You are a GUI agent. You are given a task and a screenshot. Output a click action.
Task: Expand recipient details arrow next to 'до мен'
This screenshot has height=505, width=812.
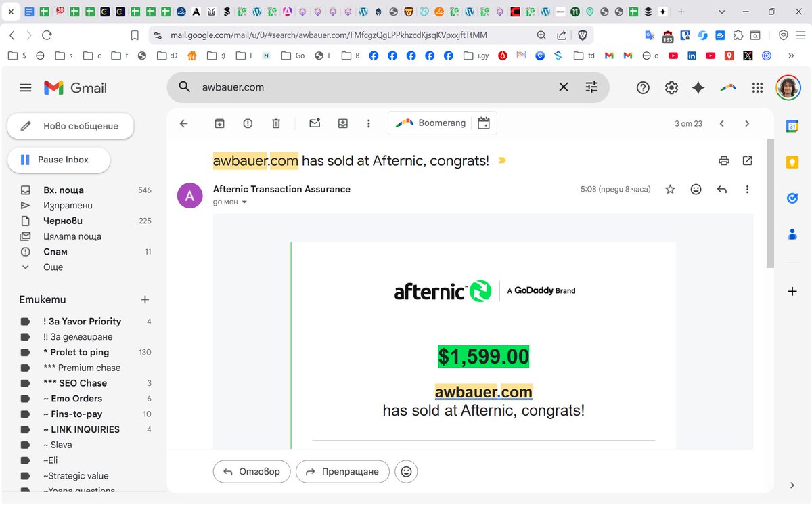click(x=244, y=202)
